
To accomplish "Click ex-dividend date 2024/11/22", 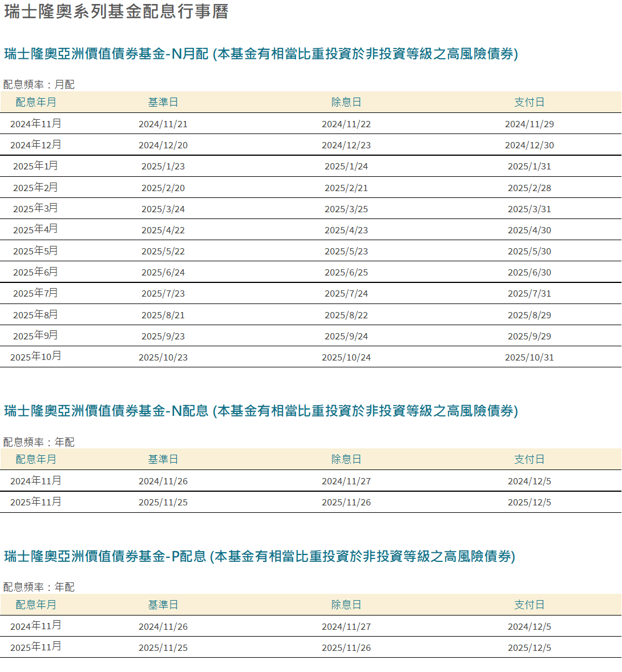I will tap(346, 124).
